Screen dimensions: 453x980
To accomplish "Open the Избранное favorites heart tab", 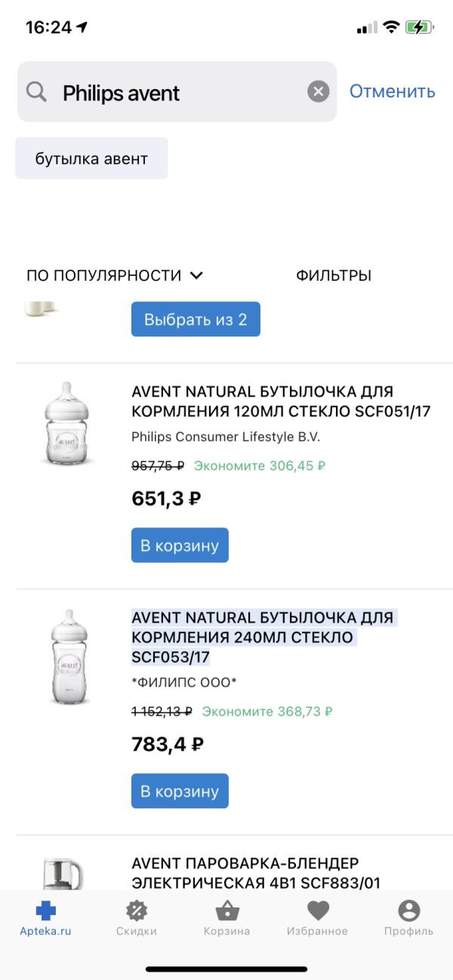I will coord(317,918).
